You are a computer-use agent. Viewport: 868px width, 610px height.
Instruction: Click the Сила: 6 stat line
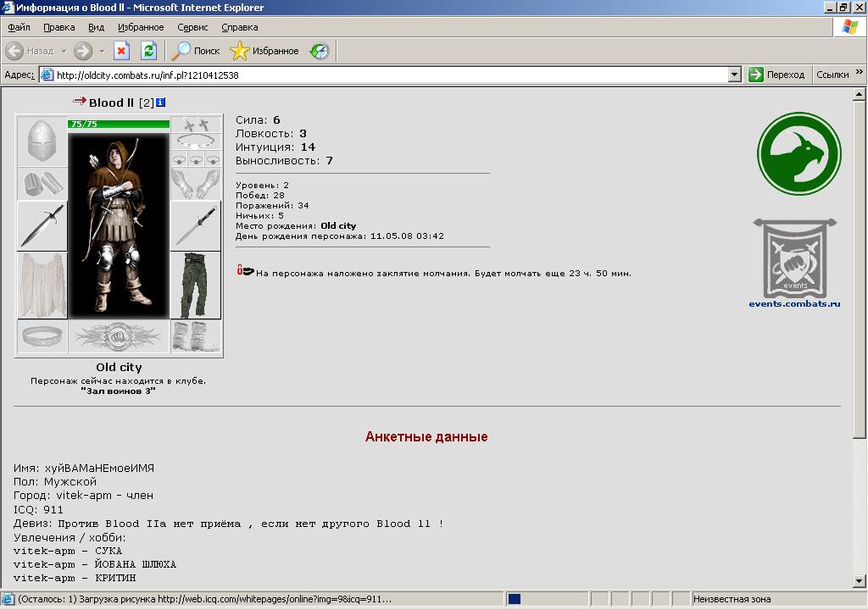258,120
